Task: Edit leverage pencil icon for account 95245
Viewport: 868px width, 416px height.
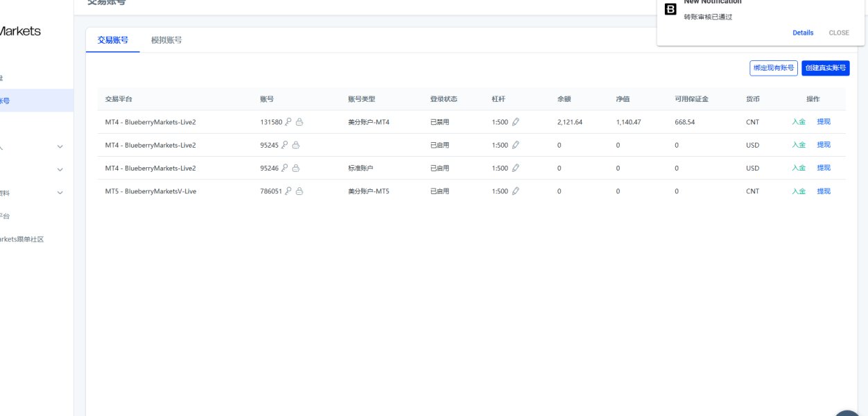Action: [x=515, y=145]
